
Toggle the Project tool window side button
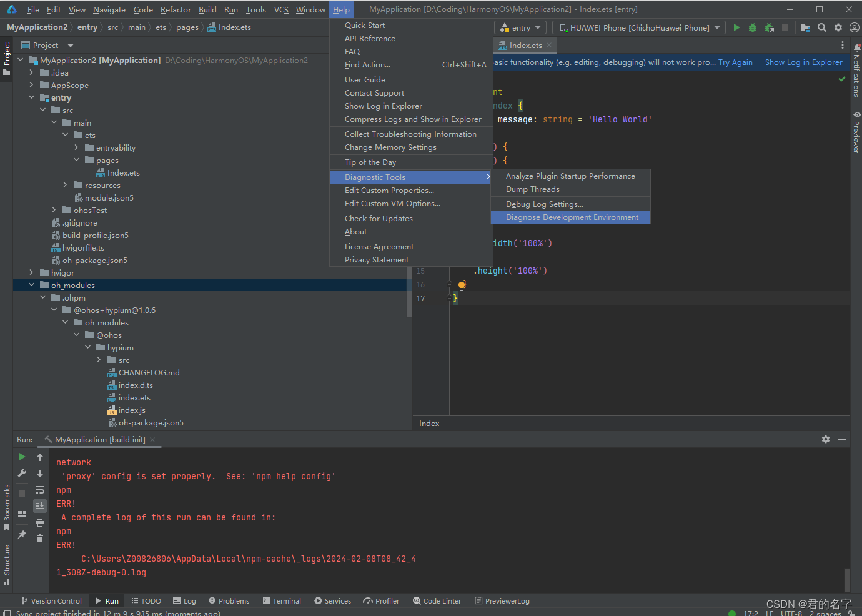tap(7, 59)
